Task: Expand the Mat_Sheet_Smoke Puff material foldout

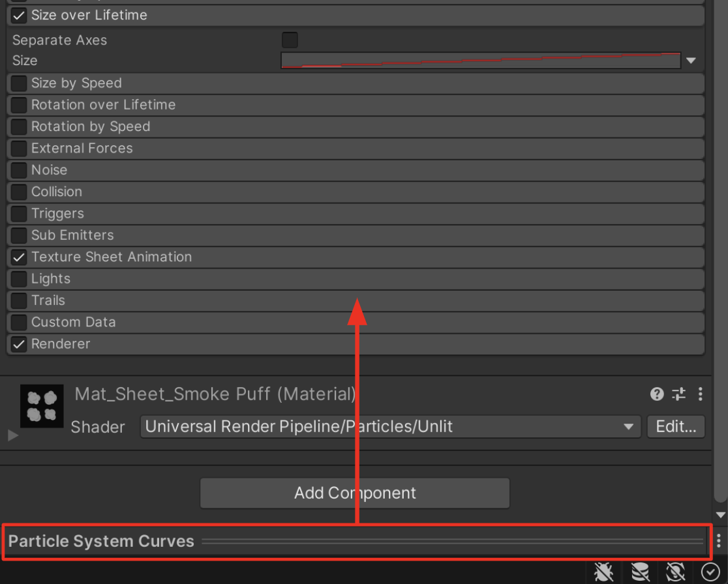Action: pyautogui.click(x=13, y=435)
